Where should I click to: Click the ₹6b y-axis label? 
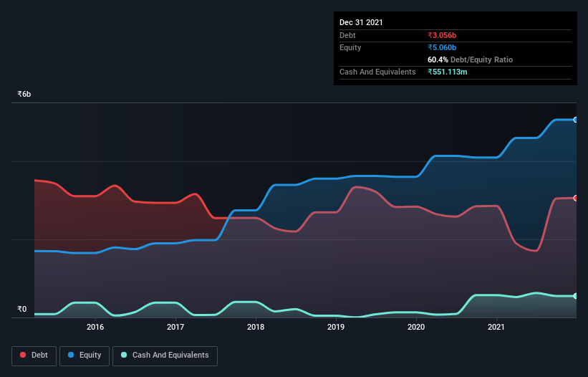point(24,94)
